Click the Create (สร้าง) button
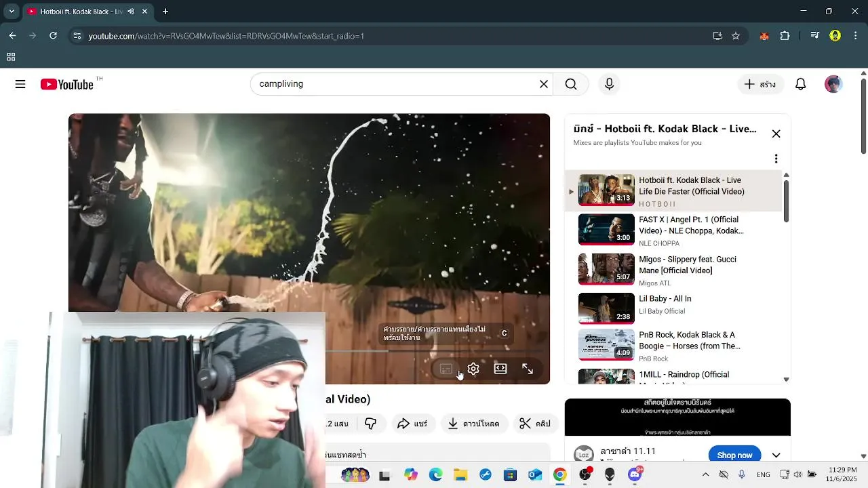The height and width of the screenshot is (488, 868). click(759, 84)
